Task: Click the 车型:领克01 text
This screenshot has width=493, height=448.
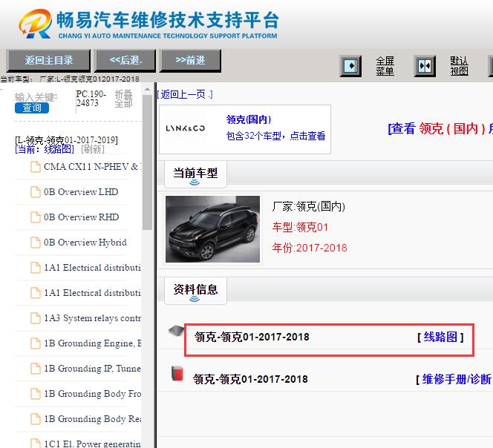Action: coord(300,227)
